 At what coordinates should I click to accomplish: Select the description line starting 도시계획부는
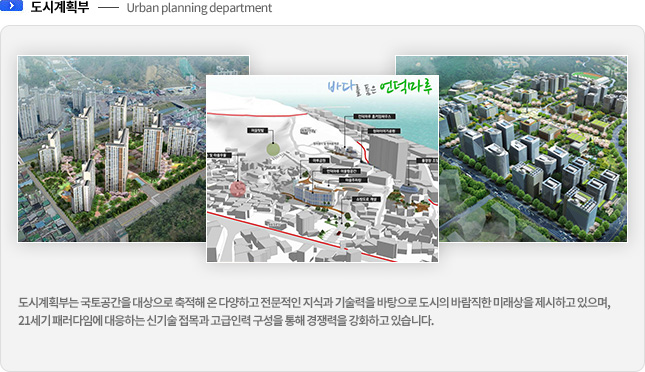click(x=315, y=303)
